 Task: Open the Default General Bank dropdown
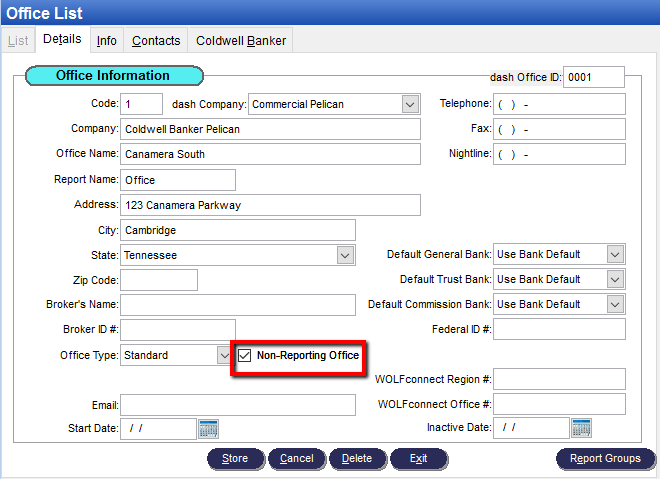[x=615, y=254]
